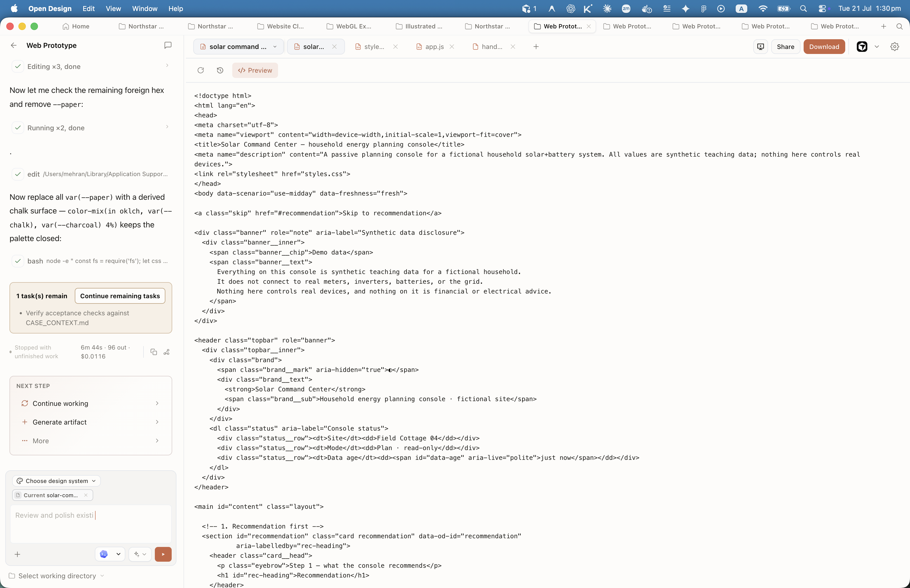The height and width of the screenshot is (588, 910).
Task: Click the Share button
Action: click(785, 47)
